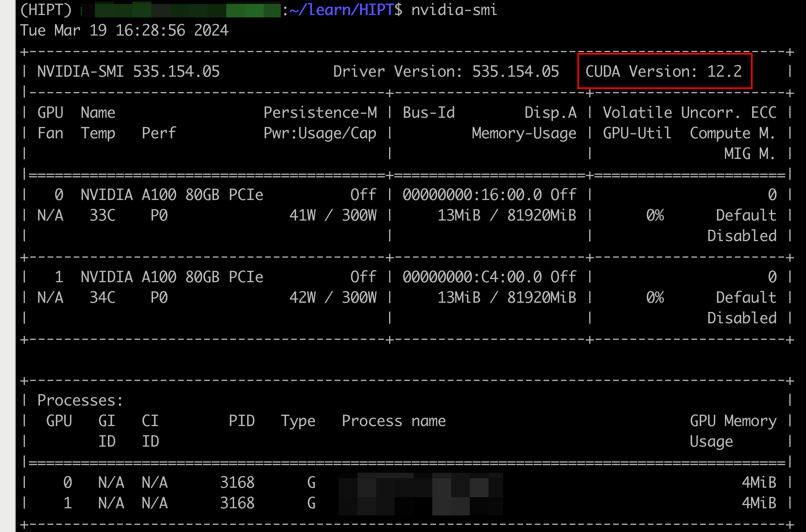Click GPU Memory column header
The image size is (806, 532).
(x=733, y=421)
